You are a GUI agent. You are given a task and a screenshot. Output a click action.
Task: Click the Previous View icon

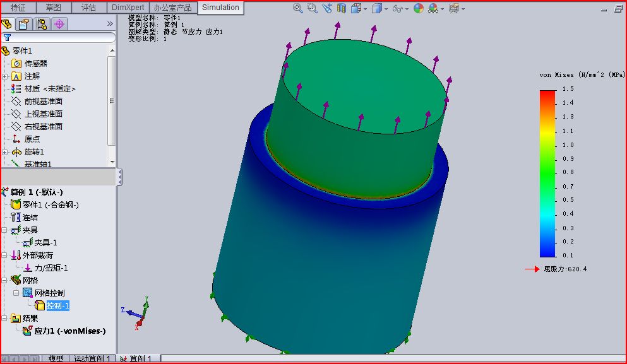(326, 8)
